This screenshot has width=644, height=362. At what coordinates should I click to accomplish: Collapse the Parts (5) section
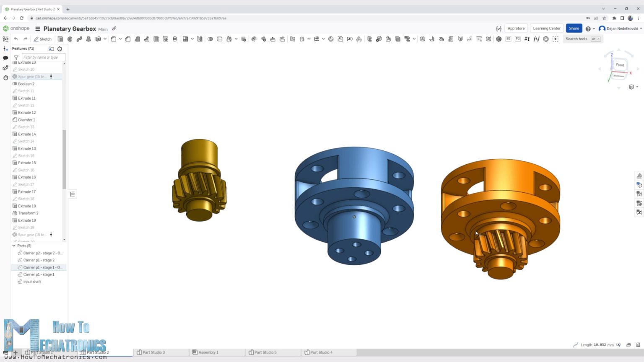tap(14, 246)
